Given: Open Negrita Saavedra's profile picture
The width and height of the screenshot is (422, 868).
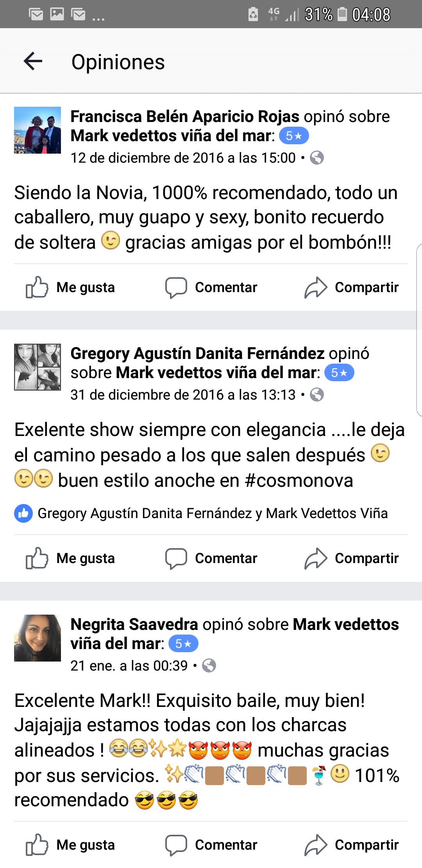Looking at the screenshot, I should pyautogui.click(x=38, y=638).
